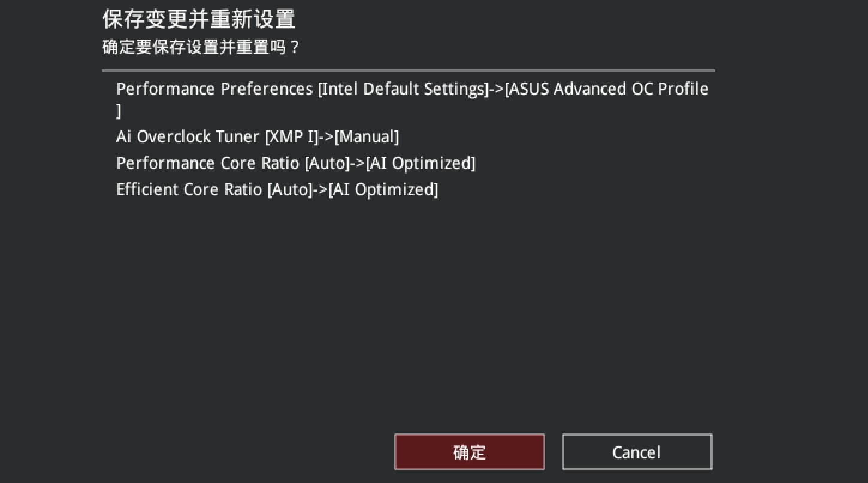Image resolution: width=868 pixels, height=483 pixels.
Task: Click the new value Manual
Action: [367, 137]
